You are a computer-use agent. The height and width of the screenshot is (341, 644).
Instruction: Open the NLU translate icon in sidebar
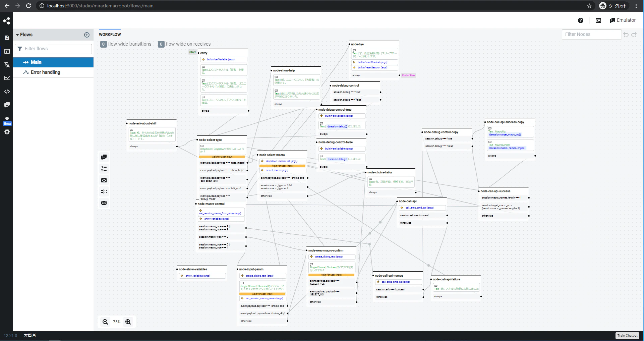[x=7, y=65]
